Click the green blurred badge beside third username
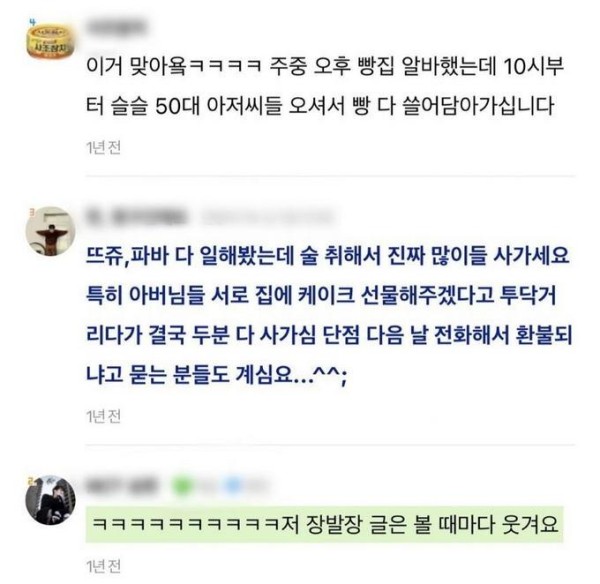The width and height of the screenshot is (600, 584). [183, 486]
